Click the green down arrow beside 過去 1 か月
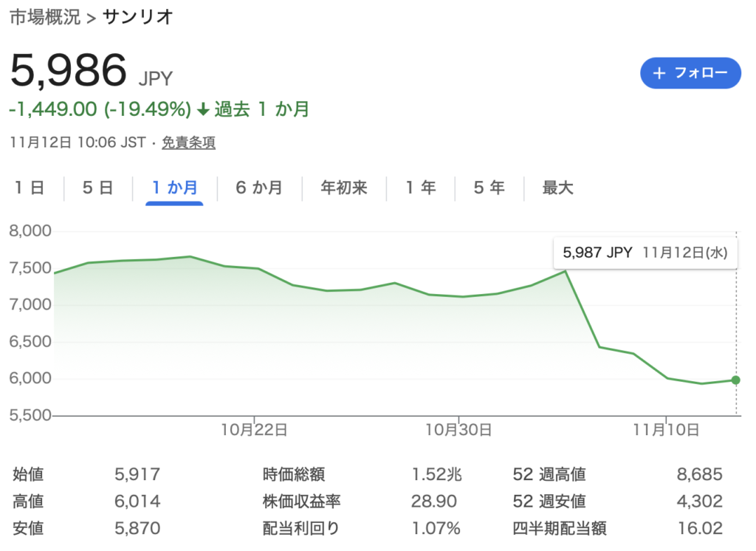This screenshot has height=551, width=756. (204, 110)
